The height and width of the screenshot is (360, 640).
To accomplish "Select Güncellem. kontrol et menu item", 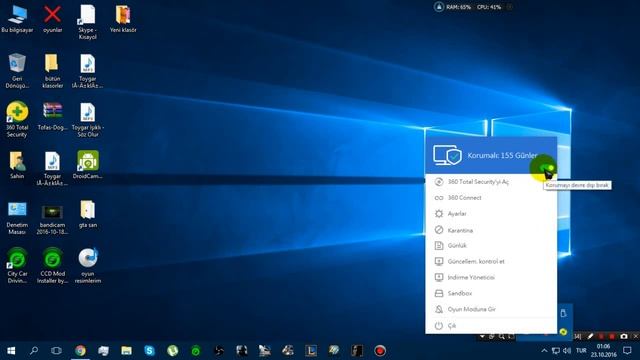I will click(x=491, y=261).
